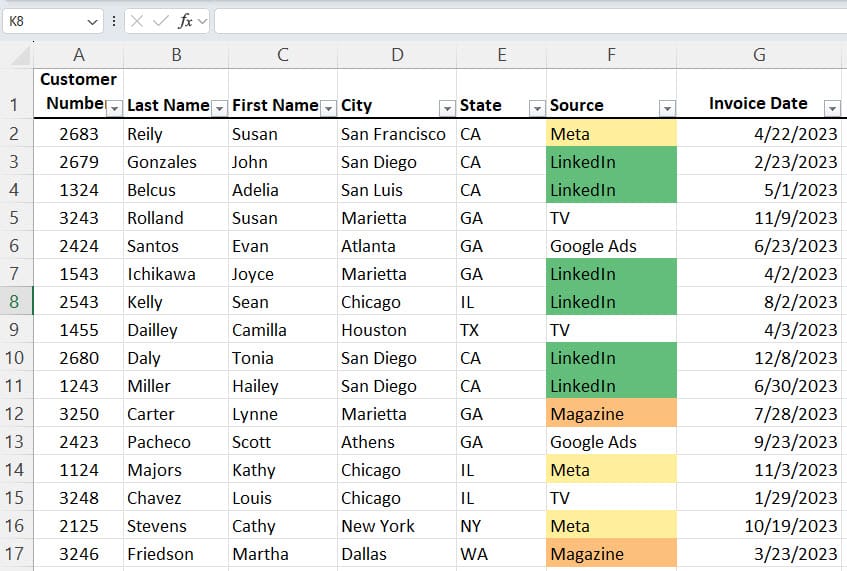Select column B header

point(176,55)
